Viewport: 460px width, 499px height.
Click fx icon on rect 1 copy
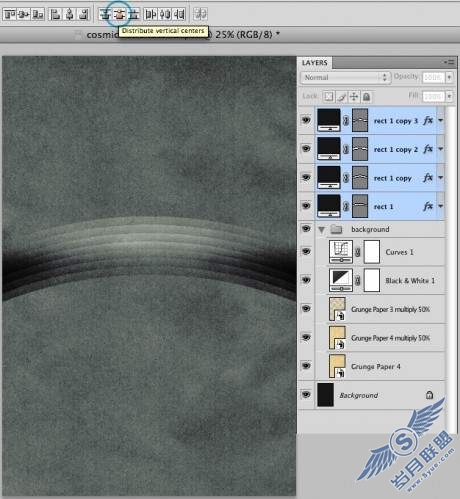click(428, 178)
